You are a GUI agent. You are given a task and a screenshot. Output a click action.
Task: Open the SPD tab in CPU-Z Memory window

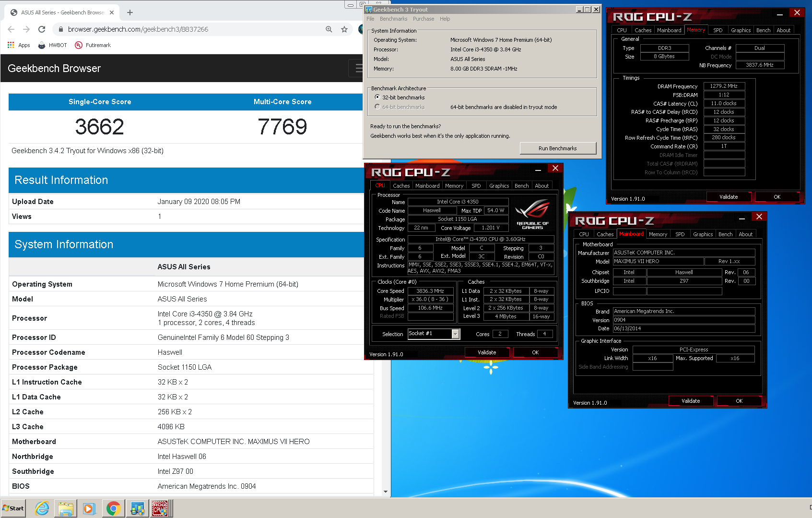point(718,30)
